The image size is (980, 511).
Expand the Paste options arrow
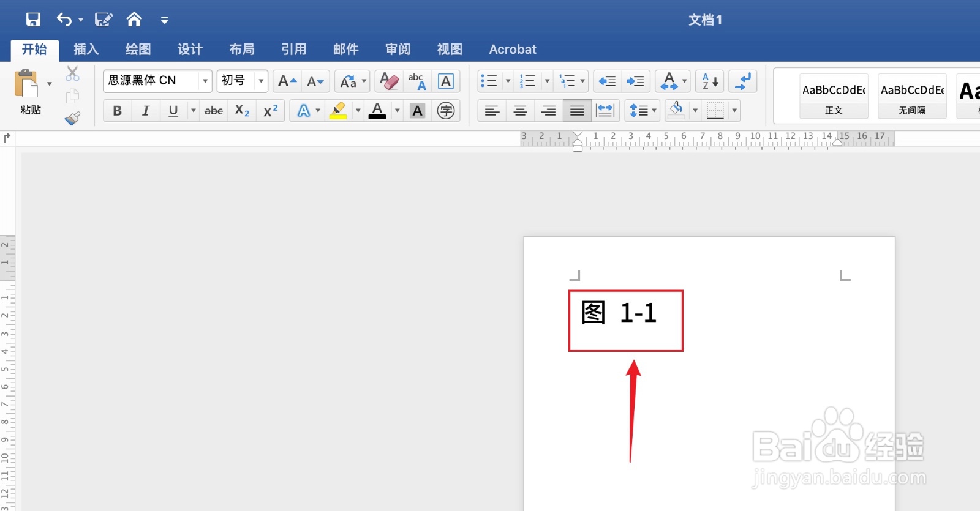[x=50, y=84]
